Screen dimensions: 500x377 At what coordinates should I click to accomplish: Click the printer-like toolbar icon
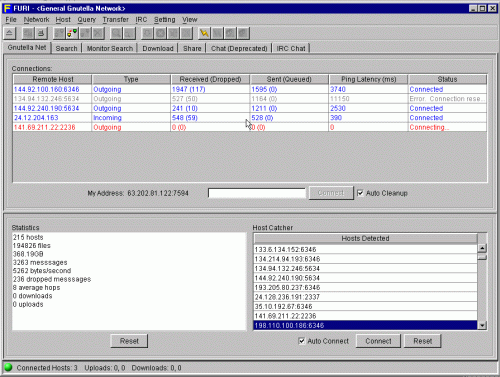(41, 33)
